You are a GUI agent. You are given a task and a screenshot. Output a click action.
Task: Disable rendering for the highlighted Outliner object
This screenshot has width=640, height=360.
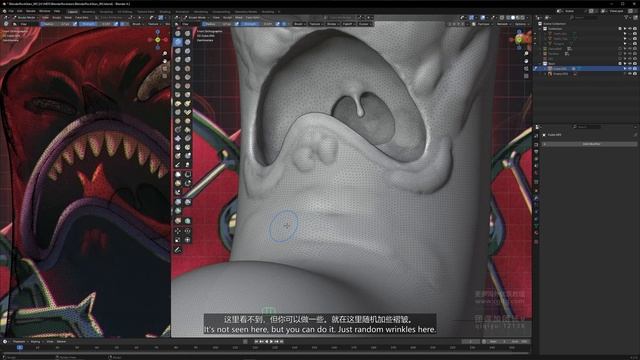[635, 69]
